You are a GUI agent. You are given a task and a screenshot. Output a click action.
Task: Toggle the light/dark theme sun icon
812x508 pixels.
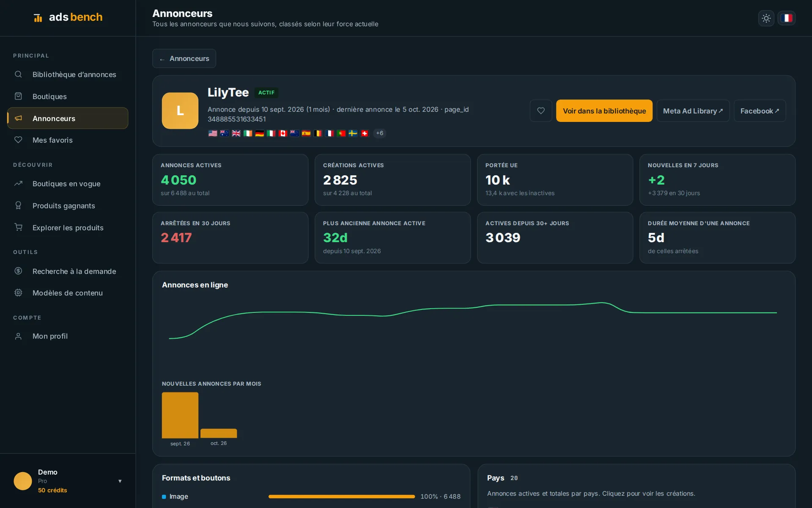click(766, 18)
